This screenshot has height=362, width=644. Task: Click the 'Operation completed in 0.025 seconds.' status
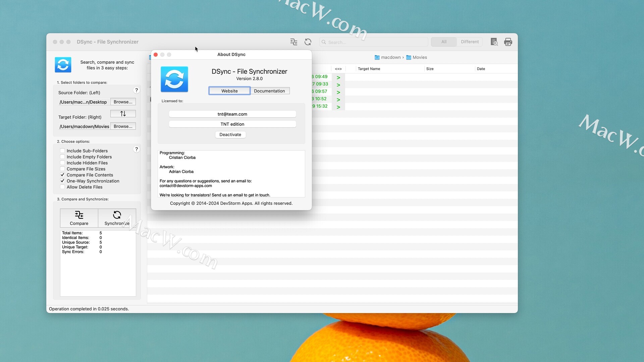pyautogui.click(x=89, y=309)
